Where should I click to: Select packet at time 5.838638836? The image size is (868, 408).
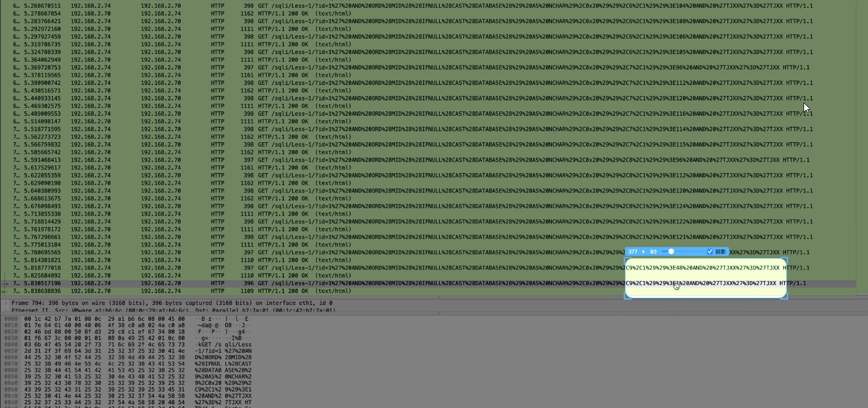click(428, 291)
